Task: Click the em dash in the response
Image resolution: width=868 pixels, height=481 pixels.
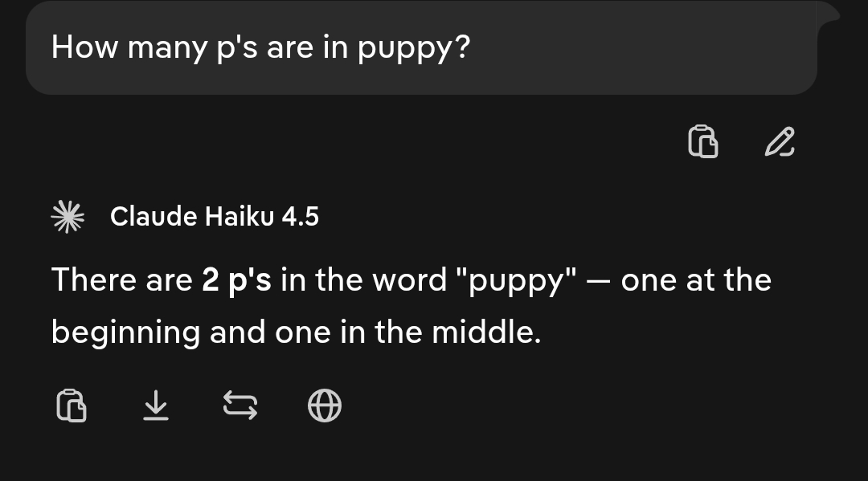Action: (x=600, y=282)
